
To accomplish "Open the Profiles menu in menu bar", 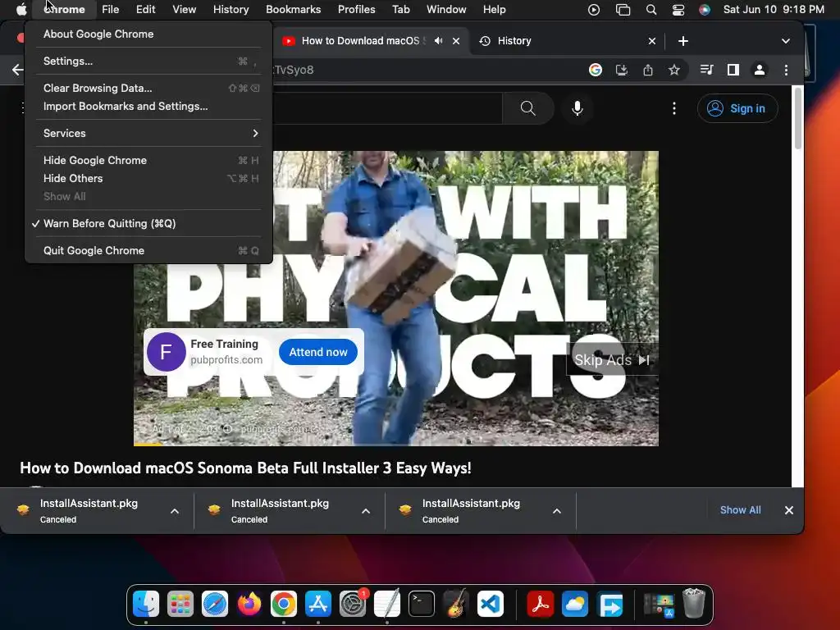I will coord(356,10).
